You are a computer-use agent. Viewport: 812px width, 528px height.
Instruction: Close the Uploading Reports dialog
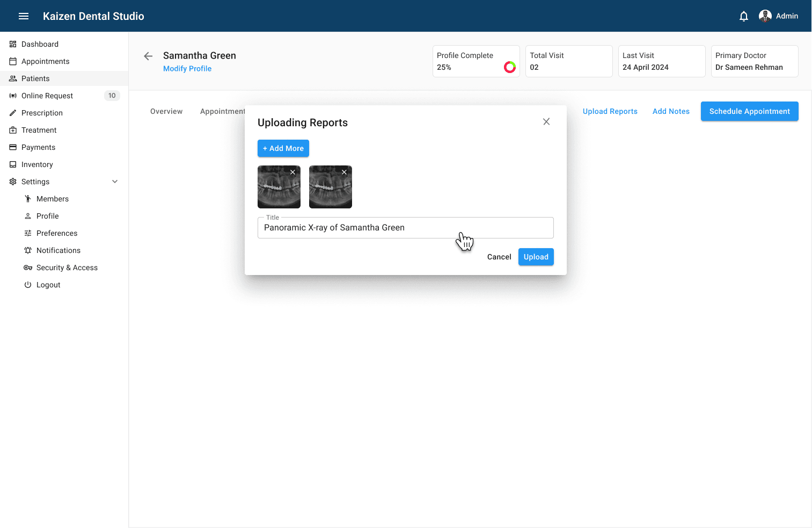(546, 122)
